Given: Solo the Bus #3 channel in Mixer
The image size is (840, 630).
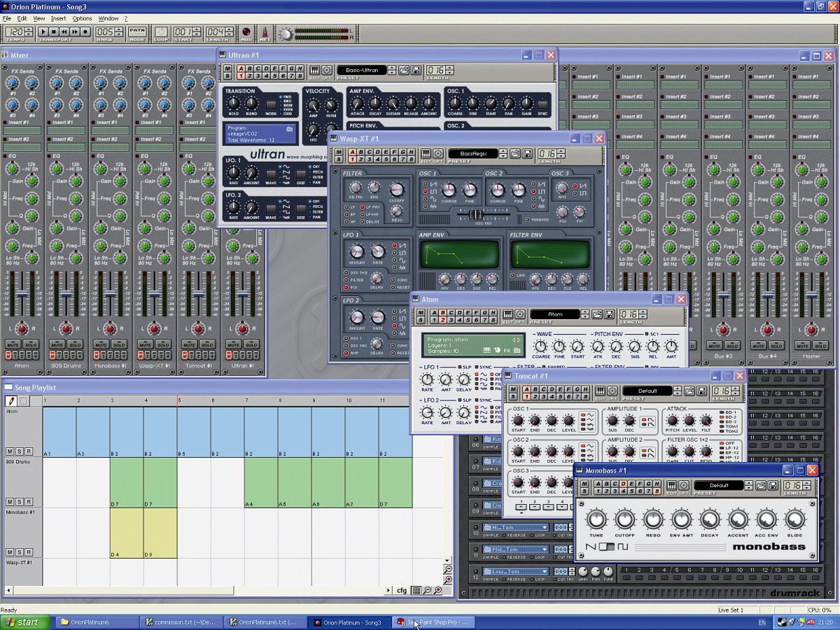Looking at the screenshot, I should click(x=732, y=345).
